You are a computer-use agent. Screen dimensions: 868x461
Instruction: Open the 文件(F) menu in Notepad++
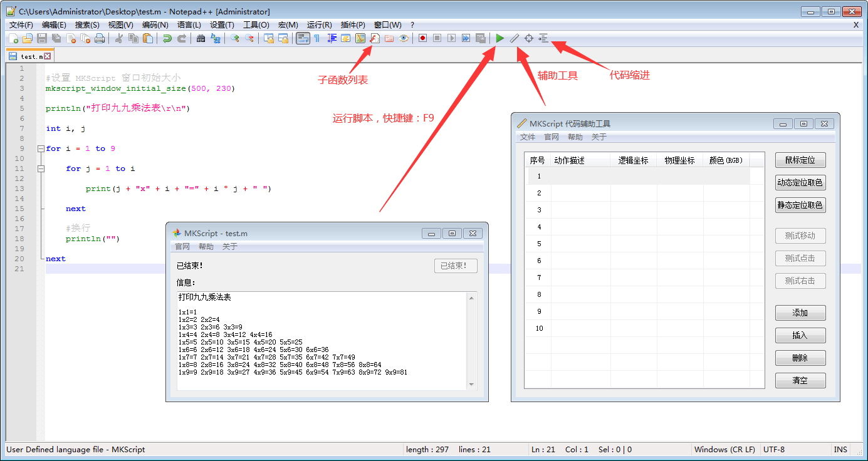[21, 25]
